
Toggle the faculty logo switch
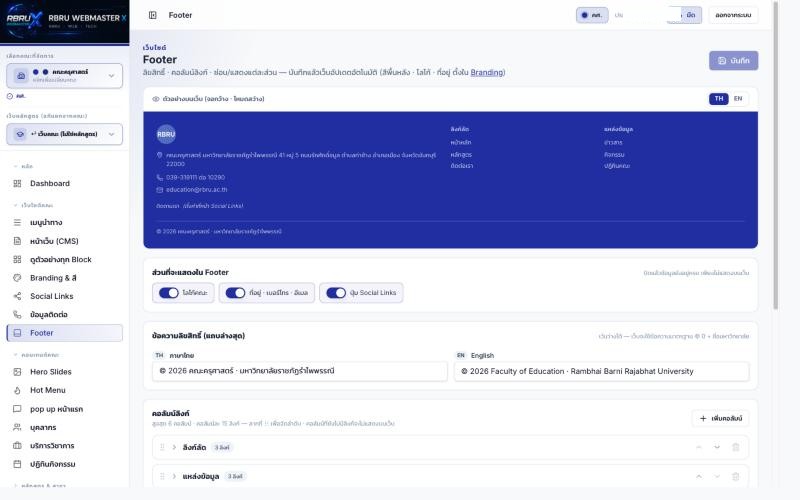168,293
